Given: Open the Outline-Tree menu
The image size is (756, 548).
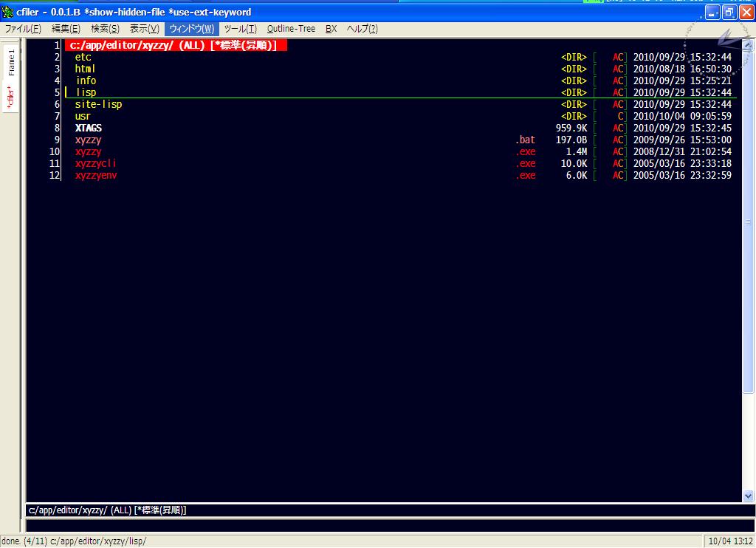Looking at the screenshot, I should [291, 29].
